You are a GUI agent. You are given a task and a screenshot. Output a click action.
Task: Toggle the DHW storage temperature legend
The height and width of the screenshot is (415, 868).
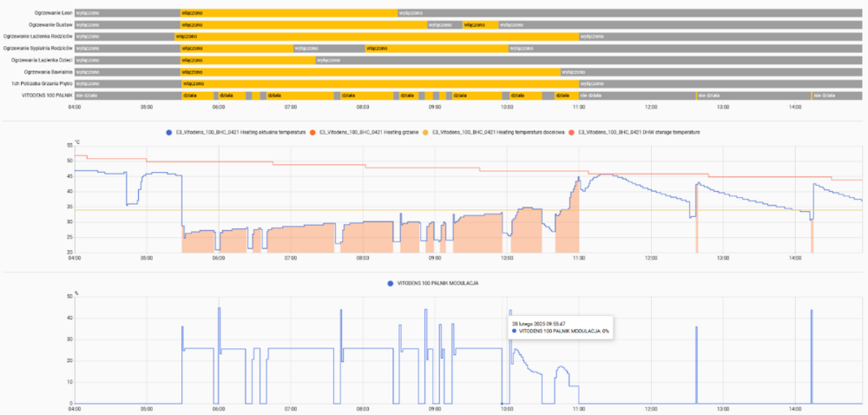[x=572, y=131]
